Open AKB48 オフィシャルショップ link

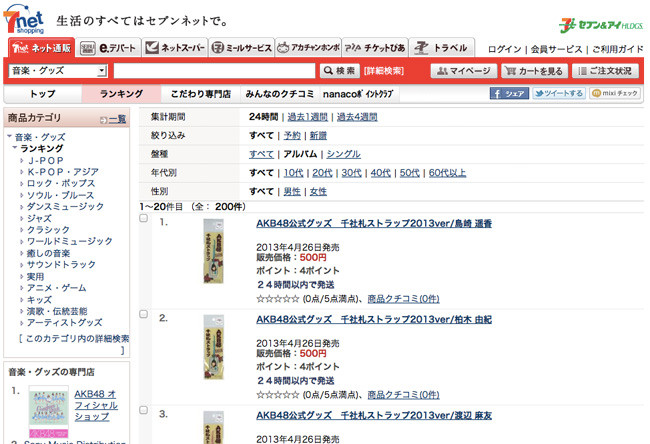(96, 405)
